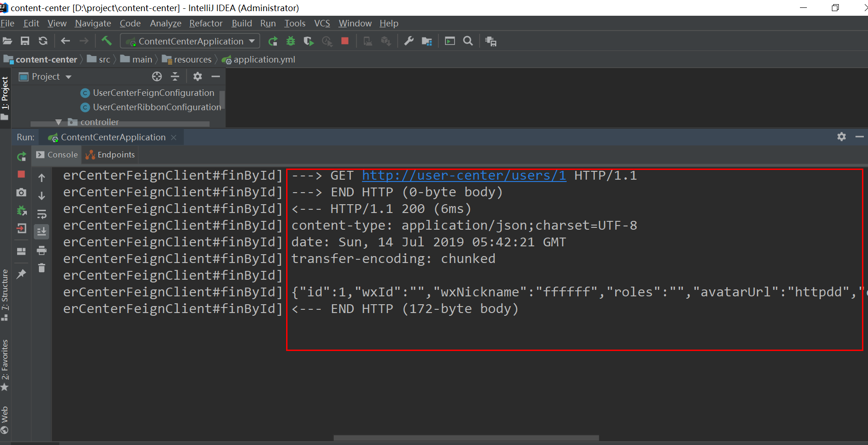Open the 2: Favorites side tab
The image size is (868, 445).
(5, 366)
